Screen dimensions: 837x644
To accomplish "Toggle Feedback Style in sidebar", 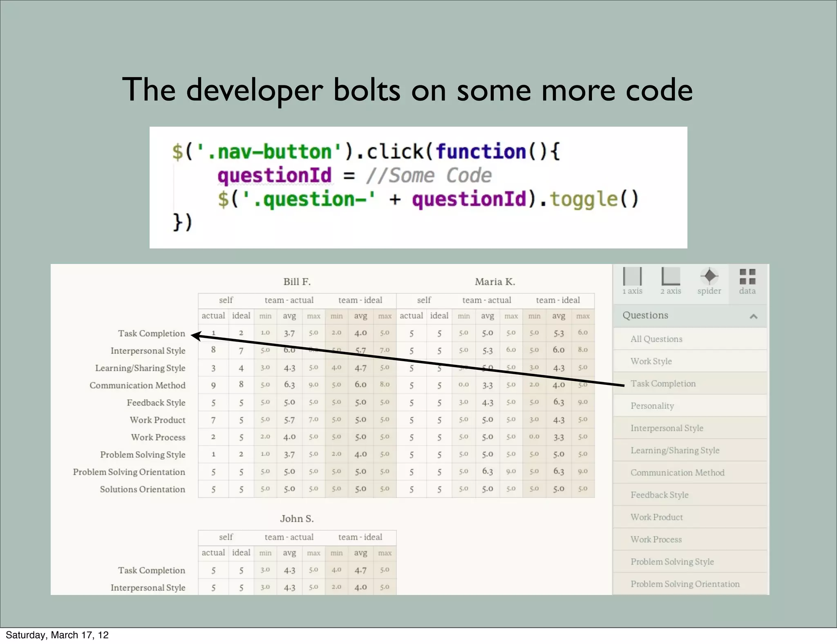I will point(690,495).
